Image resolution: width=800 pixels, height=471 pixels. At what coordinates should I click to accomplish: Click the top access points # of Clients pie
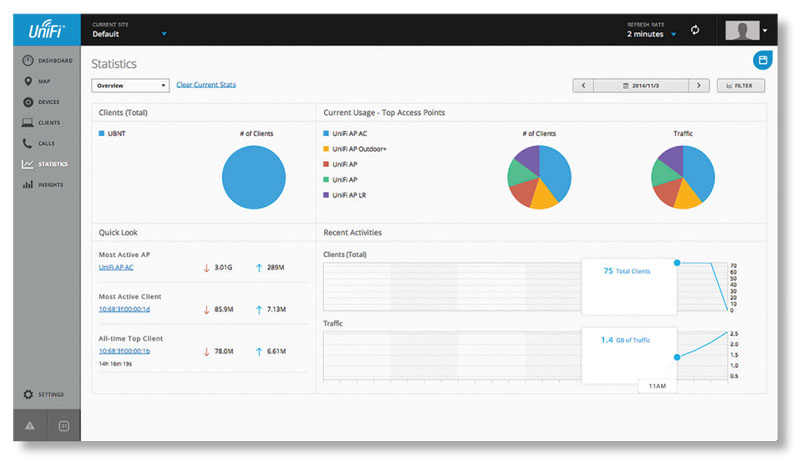(539, 177)
